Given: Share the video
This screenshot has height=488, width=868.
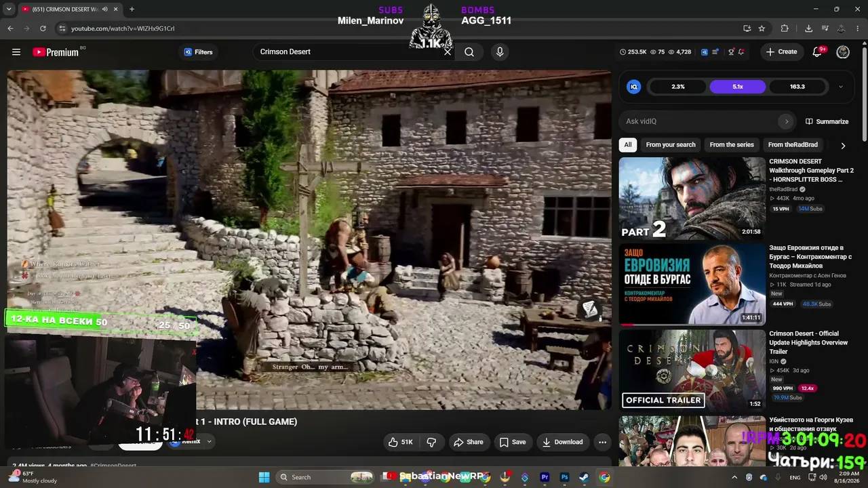Looking at the screenshot, I should point(469,442).
